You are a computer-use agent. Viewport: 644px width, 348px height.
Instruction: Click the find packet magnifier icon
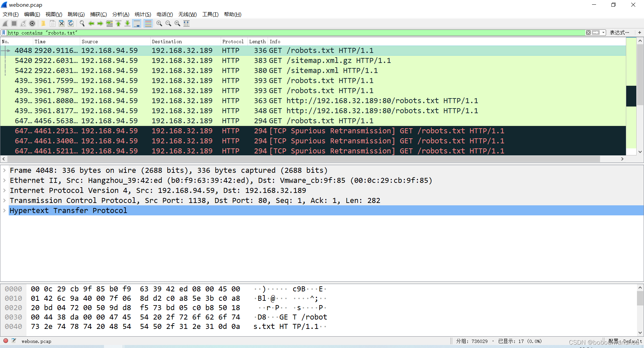click(82, 23)
